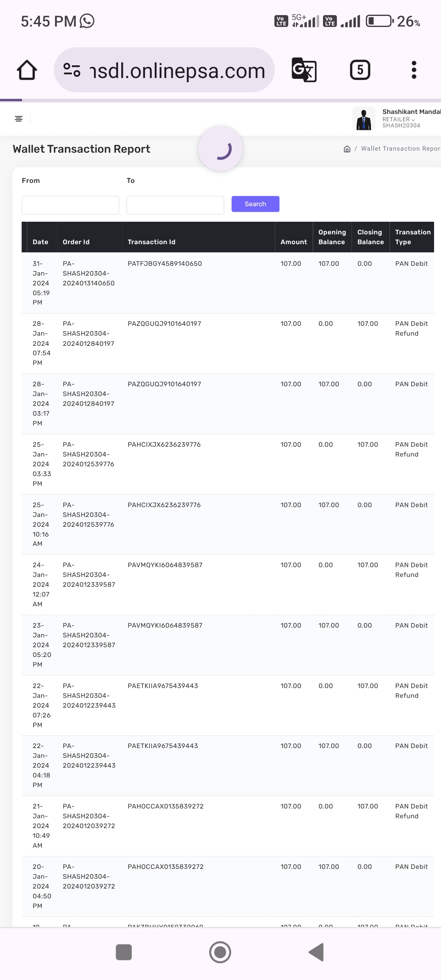Tap the Android recent apps square button

124,952
